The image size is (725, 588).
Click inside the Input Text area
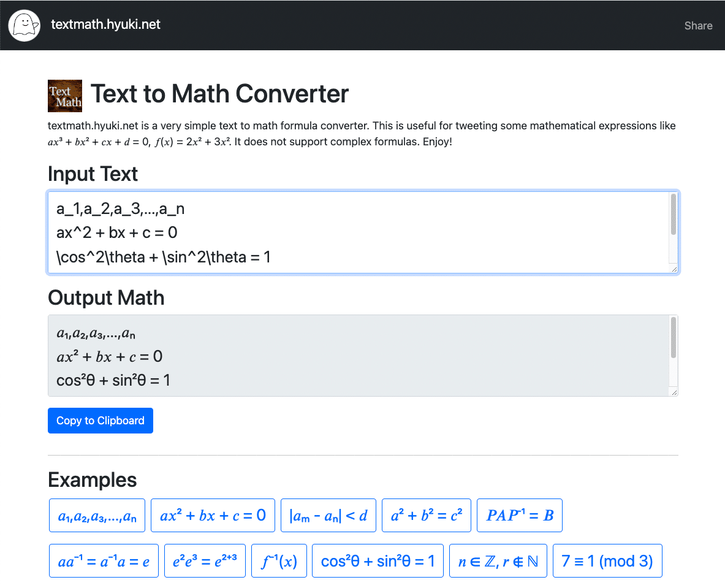click(355, 233)
